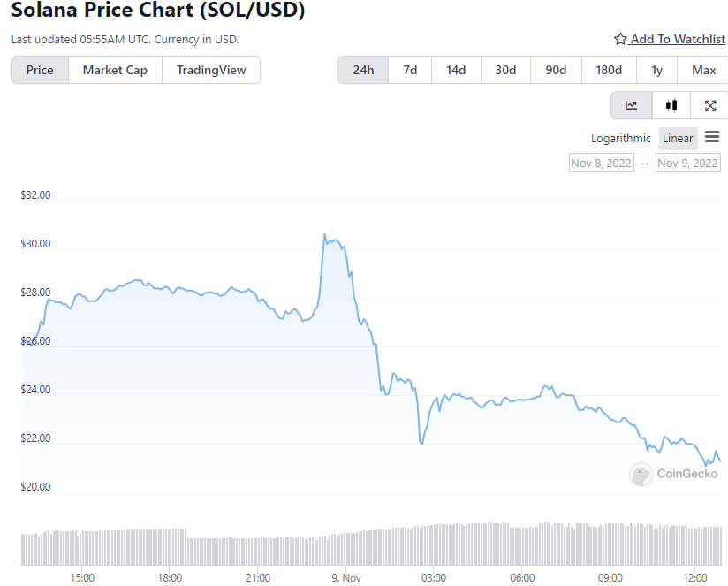Select the Price tab
Viewport: 728px width, 586px height.
point(40,70)
